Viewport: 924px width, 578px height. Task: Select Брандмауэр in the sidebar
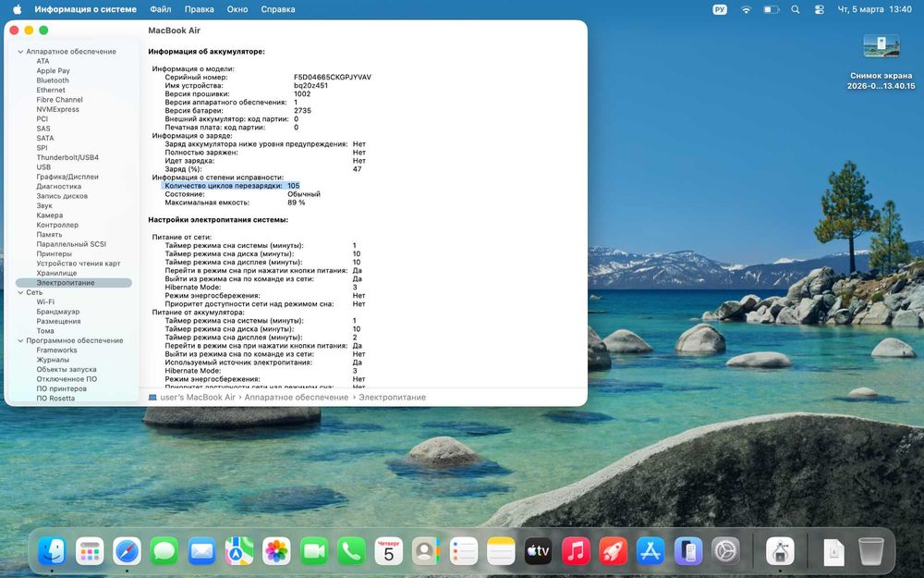[x=57, y=312]
